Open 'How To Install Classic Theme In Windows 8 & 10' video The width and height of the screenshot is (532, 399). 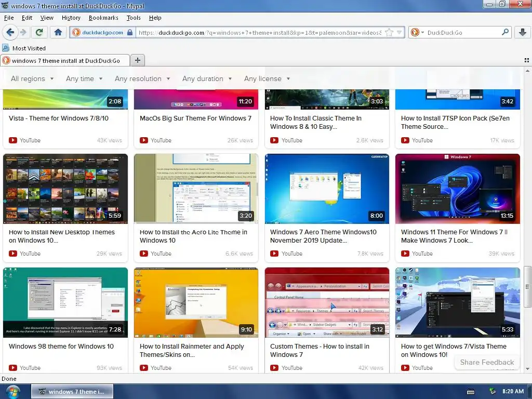[x=316, y=122]
